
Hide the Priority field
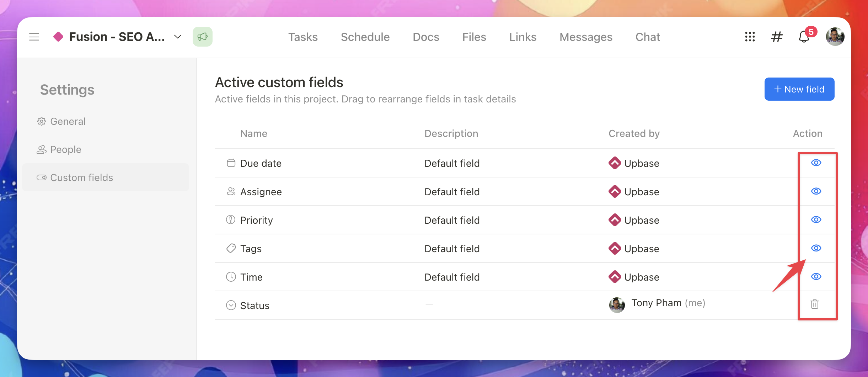(x=816, y=220)
